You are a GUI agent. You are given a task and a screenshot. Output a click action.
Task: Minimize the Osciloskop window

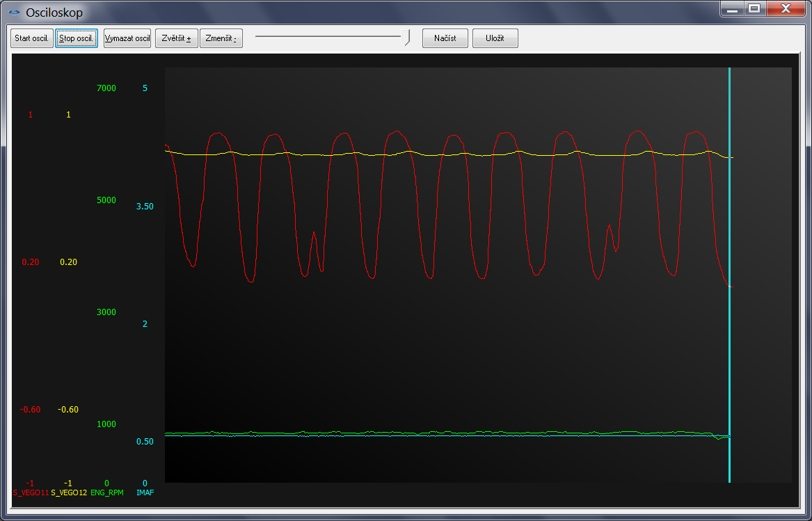point(732,9)
